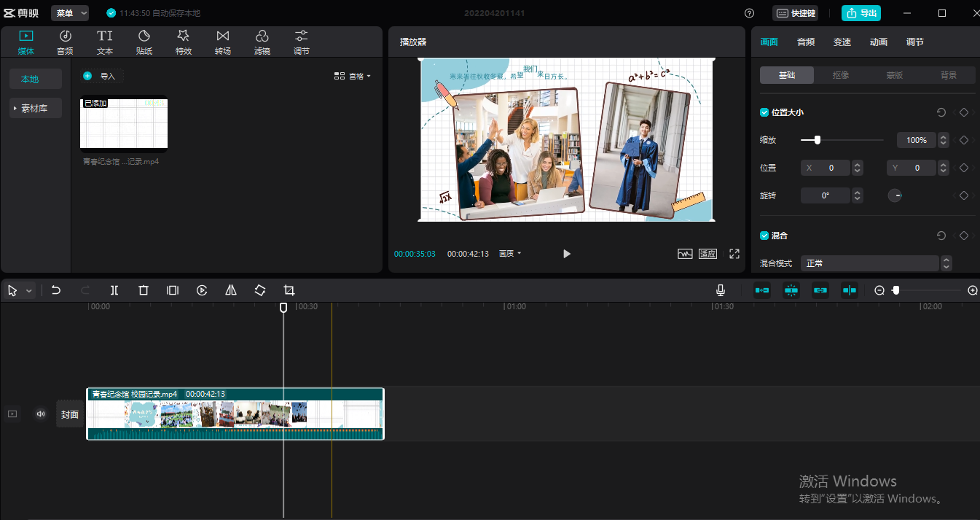Image resolution: width=980 pixels, height=520 pixels.
Task: Click the rotation degree input field
Action: point(826,195)
